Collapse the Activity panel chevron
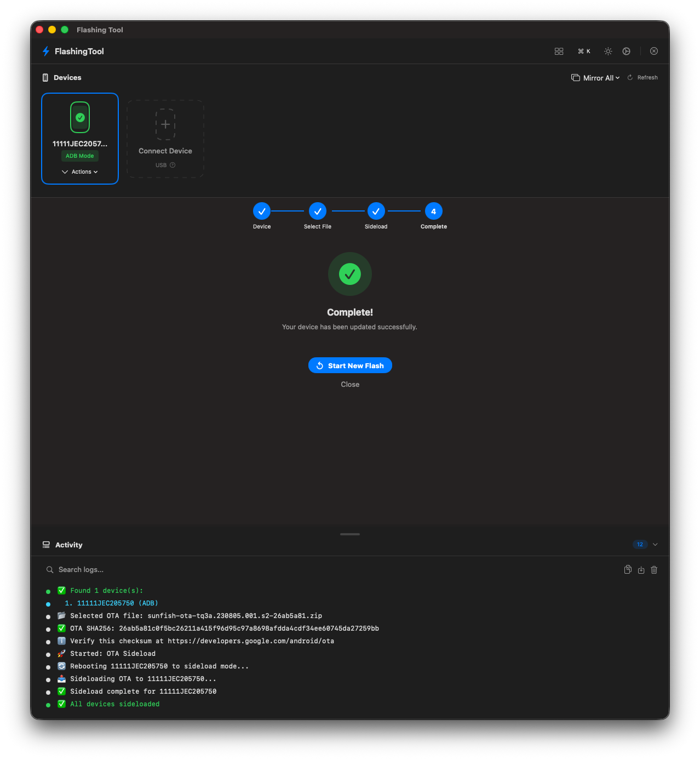Viewport: 700px width, 760px height. coord(655,545)
